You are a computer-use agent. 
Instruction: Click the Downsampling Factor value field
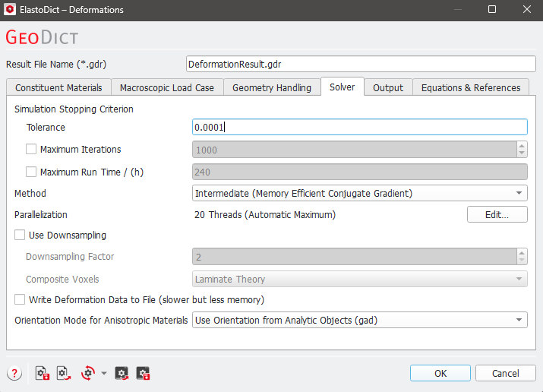(x=355, y=257)
